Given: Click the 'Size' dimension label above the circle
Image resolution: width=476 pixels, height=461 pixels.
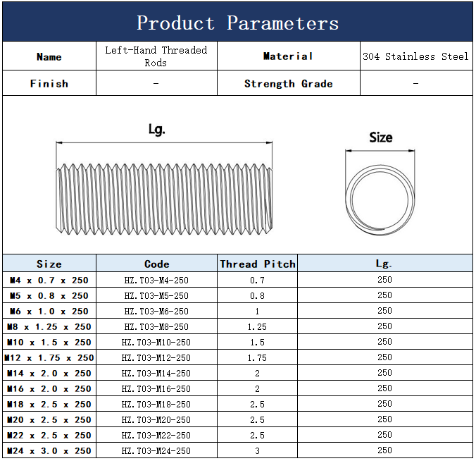Looking at the screenshot, I should (381, 137).
